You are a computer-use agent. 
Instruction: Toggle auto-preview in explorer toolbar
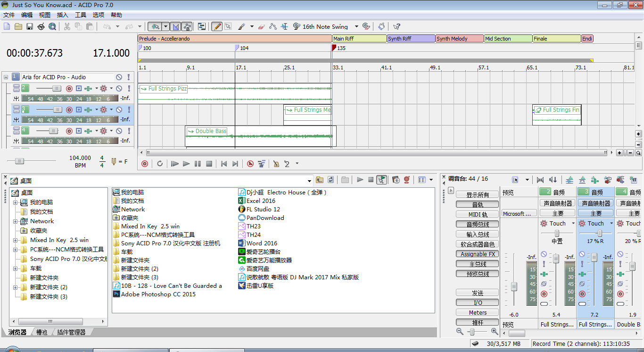382,180
